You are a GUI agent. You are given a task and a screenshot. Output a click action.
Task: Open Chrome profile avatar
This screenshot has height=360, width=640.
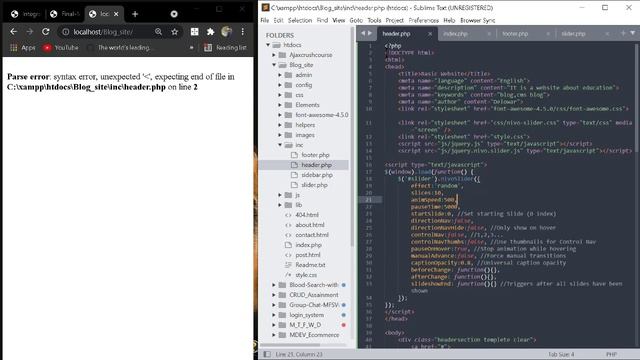coord(227,32)
